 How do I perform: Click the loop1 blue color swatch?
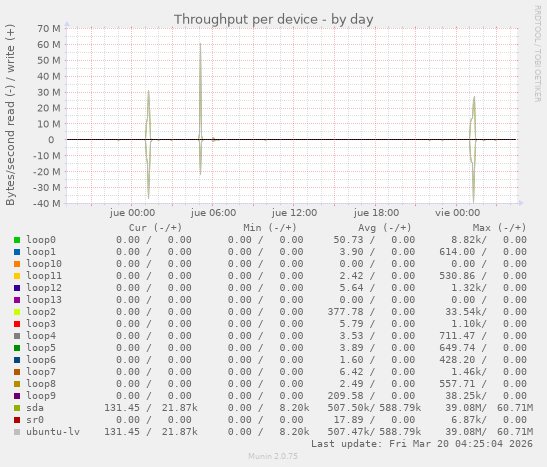(x=17, y=252)
